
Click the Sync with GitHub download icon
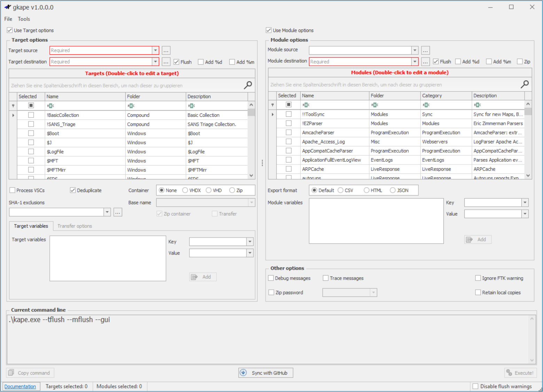click(243, 373)
